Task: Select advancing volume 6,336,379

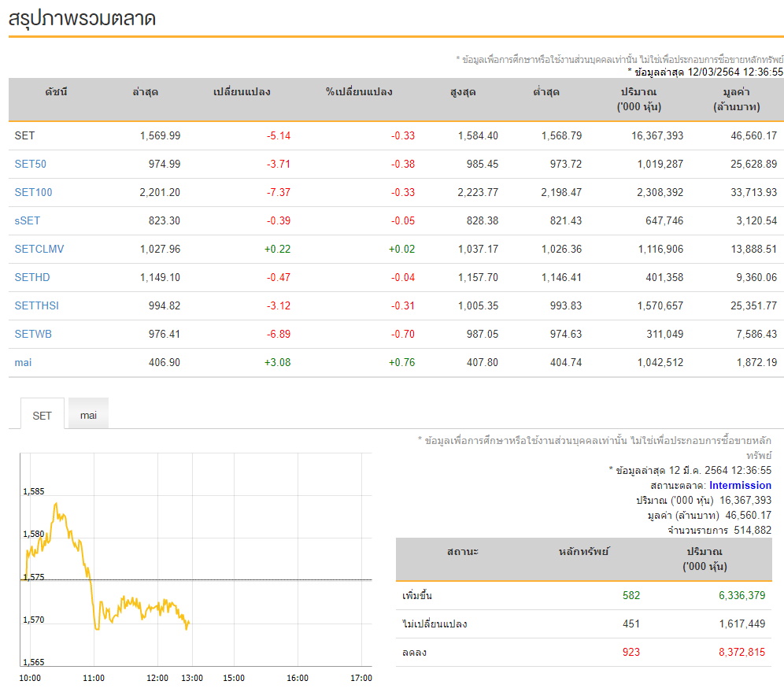Action: pyautogui.click(x=742, y=595)
